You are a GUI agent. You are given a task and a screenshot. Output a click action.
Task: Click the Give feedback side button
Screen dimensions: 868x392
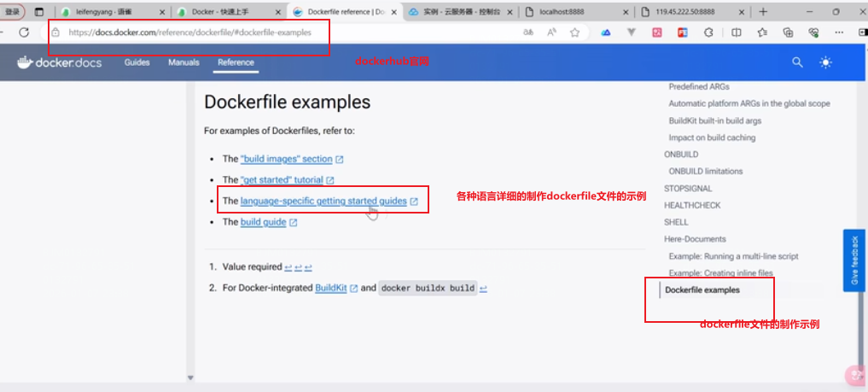[854, 260]
